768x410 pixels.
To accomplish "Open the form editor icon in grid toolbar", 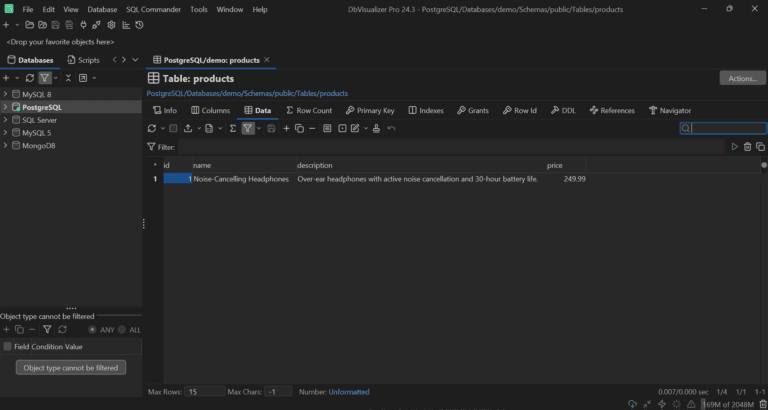I will click(327, 128).
